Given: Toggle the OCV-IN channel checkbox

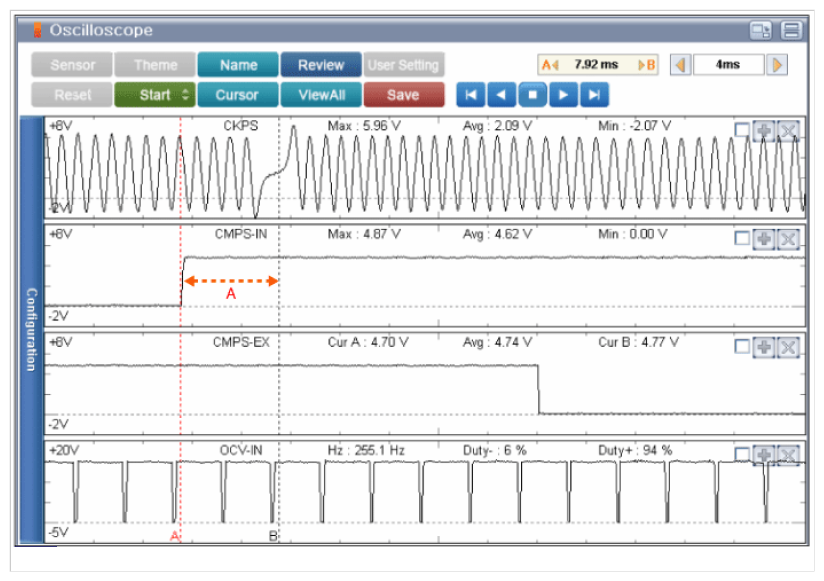Looking at the screenshot, I should point(741,455).
